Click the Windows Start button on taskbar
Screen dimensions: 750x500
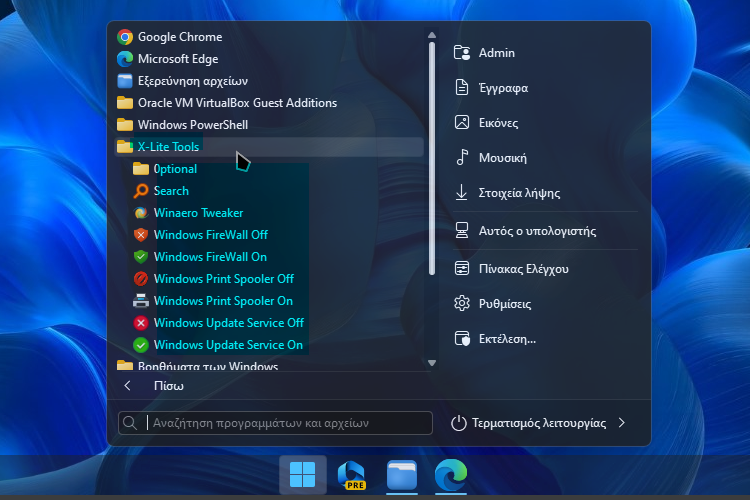tap(303, 475)
